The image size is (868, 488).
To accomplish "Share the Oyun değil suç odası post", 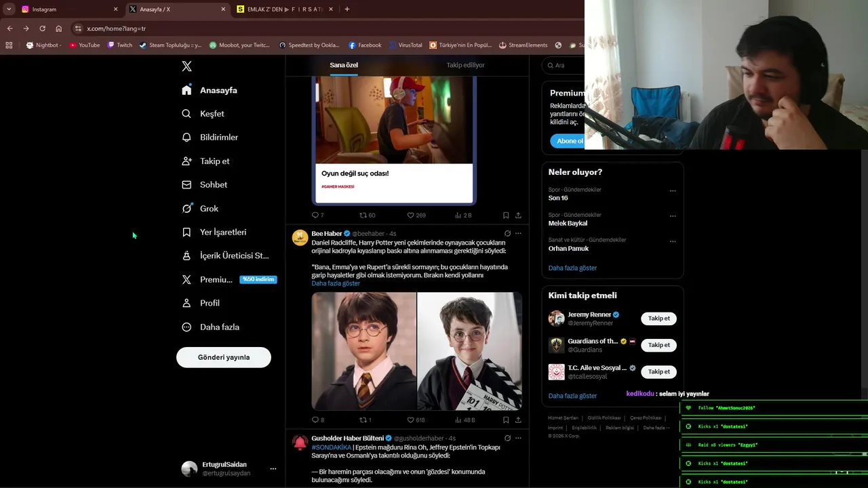I will coord(518,215).
